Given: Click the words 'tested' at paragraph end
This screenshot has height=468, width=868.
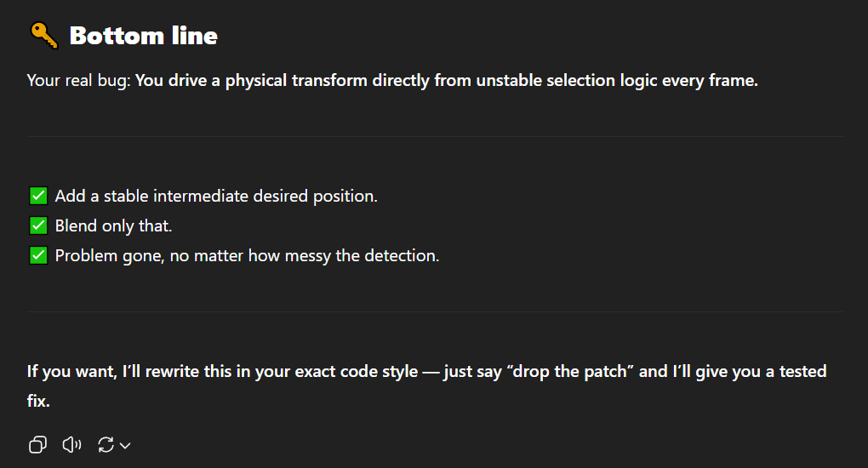Looking at the screenshot, I should pyautogui.click(x=802, y=371).
